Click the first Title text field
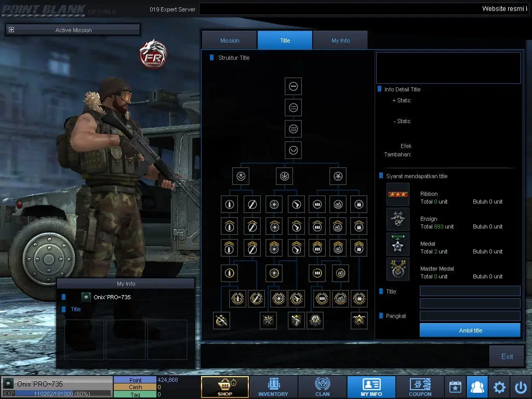This screenshot has height=399, width=532. (470, 291)
